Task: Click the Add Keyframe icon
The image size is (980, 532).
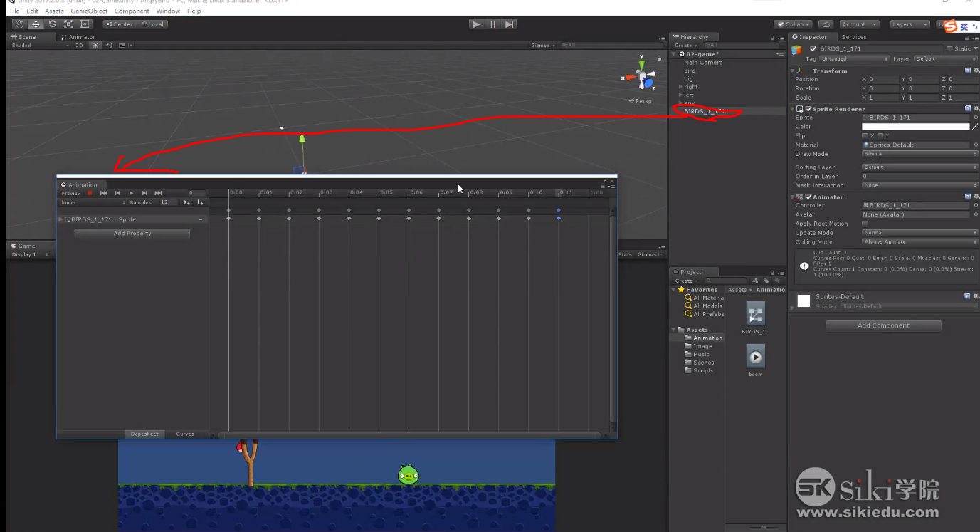Action: [x=186, y=202]
